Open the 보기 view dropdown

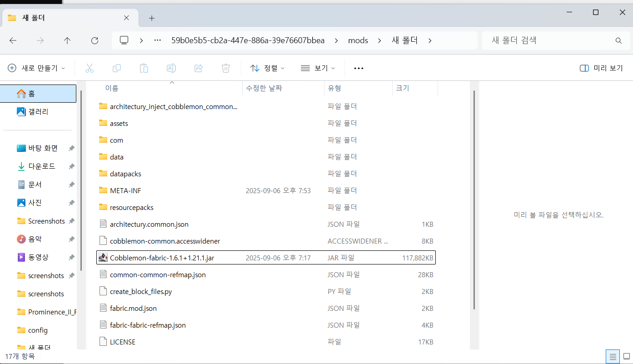coord(318,68)
